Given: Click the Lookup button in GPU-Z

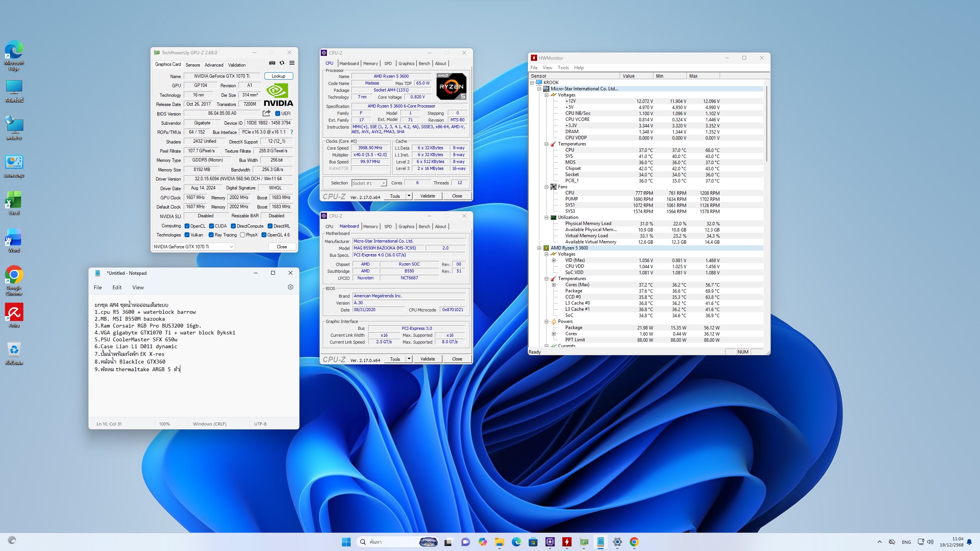Looking at the screenshot, I should click(278, 76).
